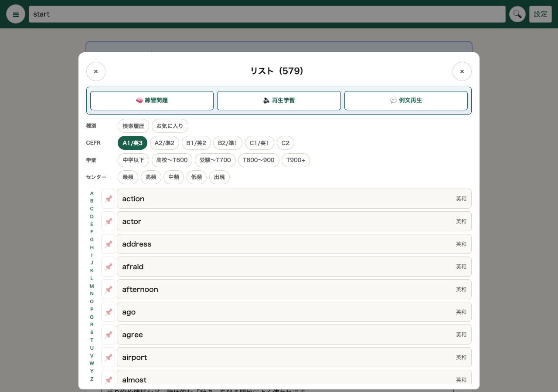Select the 高頻 frequency filter
Image resolution: width=558 pixels, height=392 pixels.
point(151,177)
